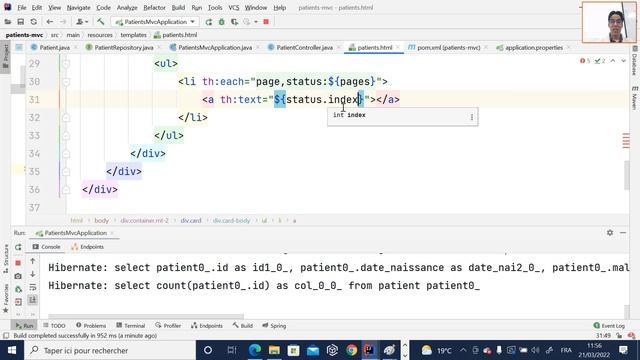Screen dimensions: 640x360
Task: Click the camera thread dump icon
Action: coord(18,276)
